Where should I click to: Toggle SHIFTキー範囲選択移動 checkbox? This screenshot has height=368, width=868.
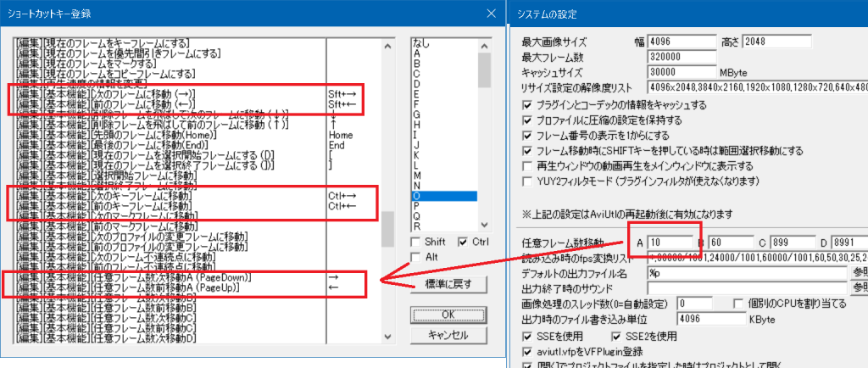pyautogui.click(x=527, y=151)
